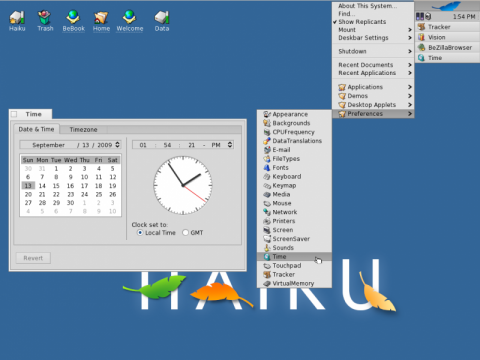This screenshot has height=360, width=480.
Task: Select day 25 in the calendar
Action: [x=99, y=194]
